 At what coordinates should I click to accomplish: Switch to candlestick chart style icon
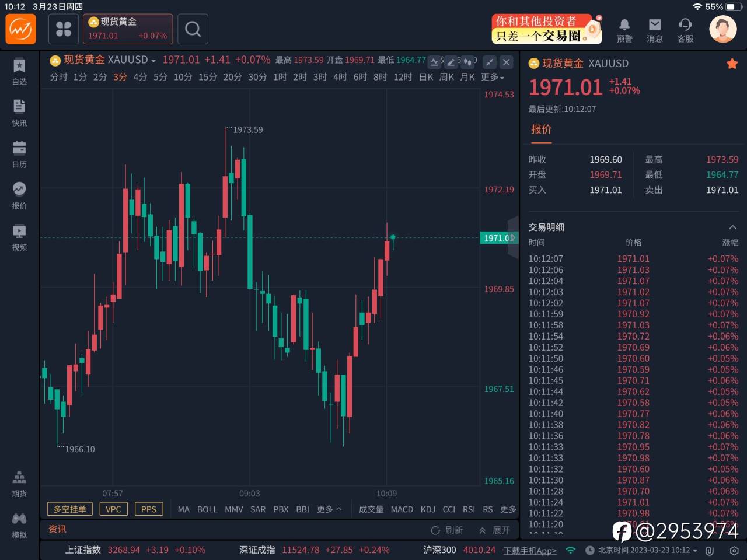(x=467, y=62)
